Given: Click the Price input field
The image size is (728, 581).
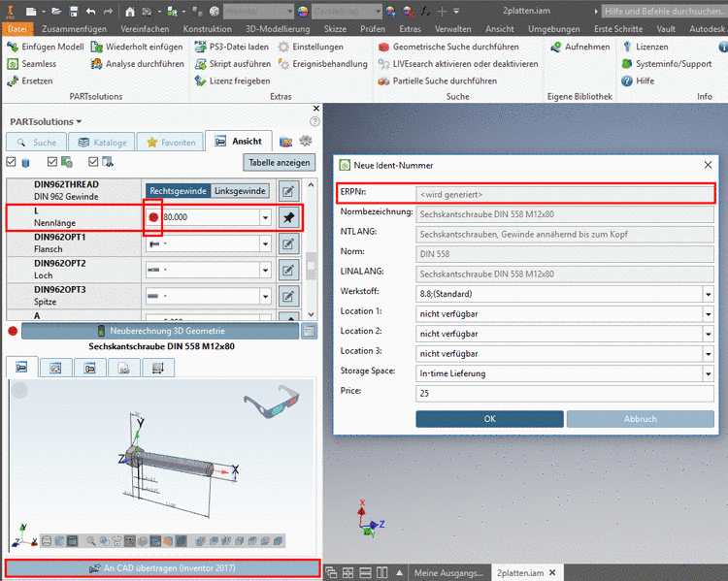Looking at the screenshot, I should click(x=565, y=394).
